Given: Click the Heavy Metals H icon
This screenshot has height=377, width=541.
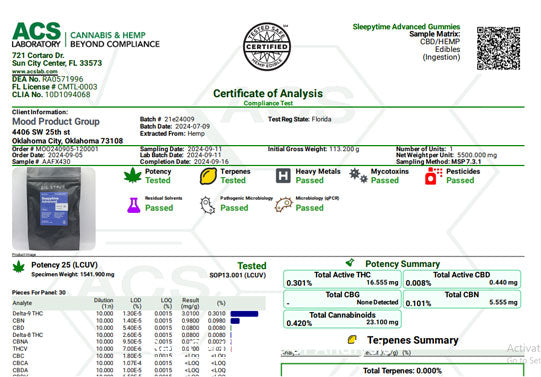Looking at the screenshot, I should point(283,176).
